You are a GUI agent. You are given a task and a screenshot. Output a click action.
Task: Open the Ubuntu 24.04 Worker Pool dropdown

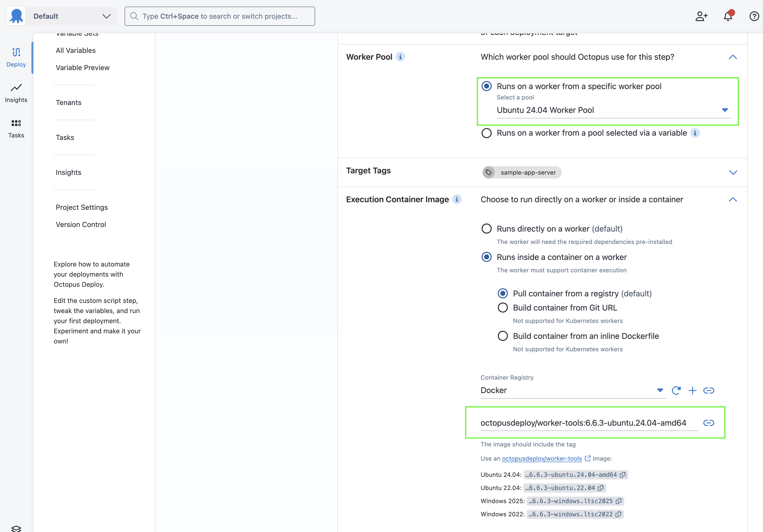tap(614, 110)
